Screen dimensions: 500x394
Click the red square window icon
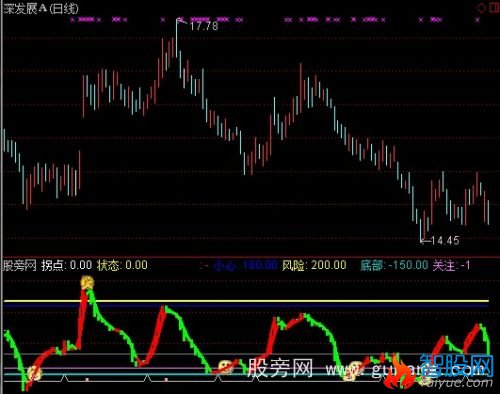click(495, 7)
